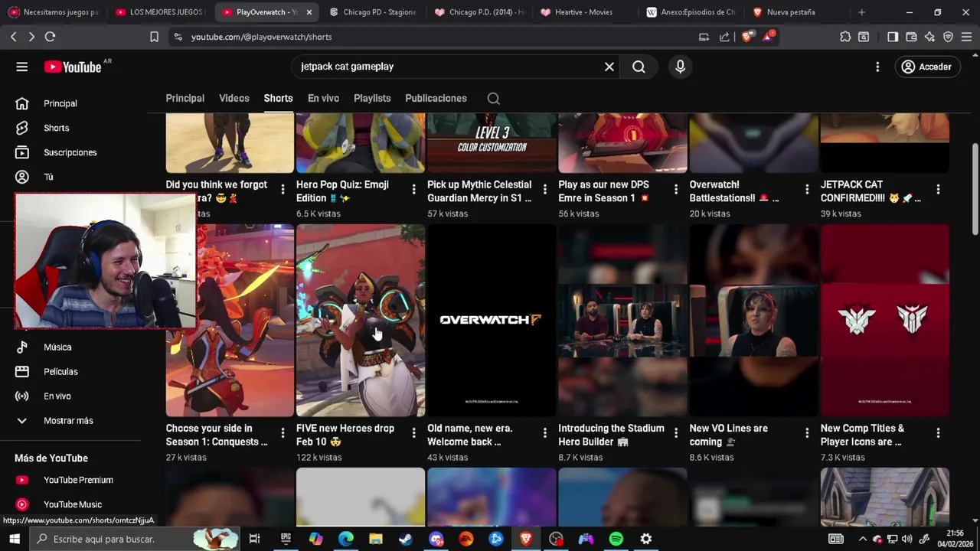Image resolution: width=980 pixels, height=551 pixels.
Task: Open browser extensions puzzle icon
Action: (845, 37)
